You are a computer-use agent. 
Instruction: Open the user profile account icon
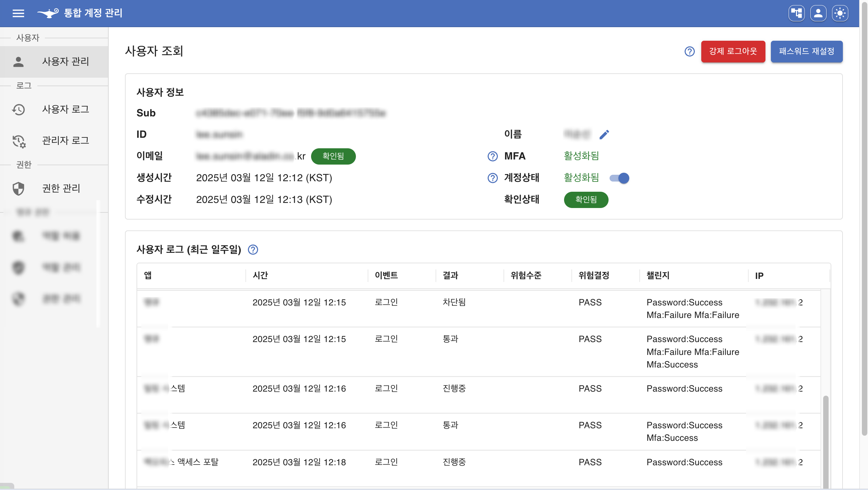(x=818, y=13)
